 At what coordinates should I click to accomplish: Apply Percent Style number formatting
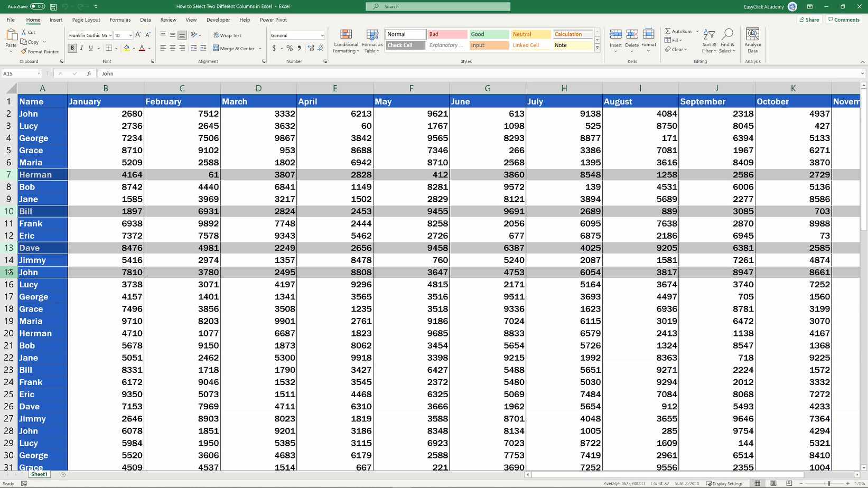pos(289,48)
